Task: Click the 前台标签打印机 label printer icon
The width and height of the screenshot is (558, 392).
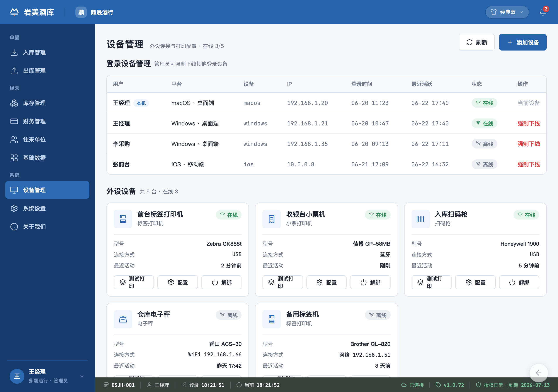Action: click(123, 219)
